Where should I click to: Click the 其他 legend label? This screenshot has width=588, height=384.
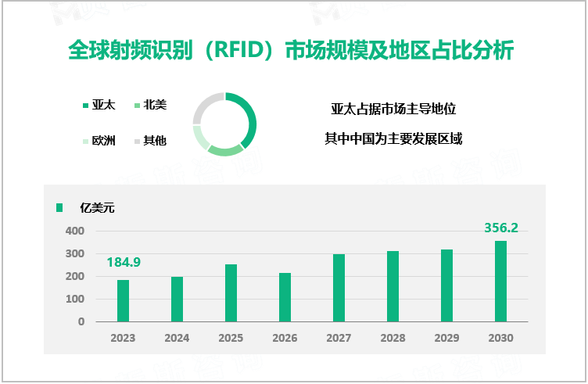pos(155,141)
